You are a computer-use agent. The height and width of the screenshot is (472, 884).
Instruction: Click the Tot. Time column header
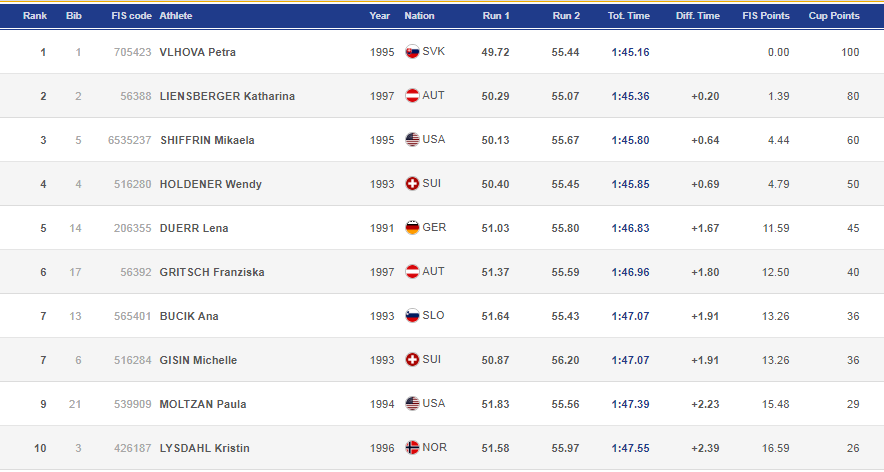click(629, 16)
